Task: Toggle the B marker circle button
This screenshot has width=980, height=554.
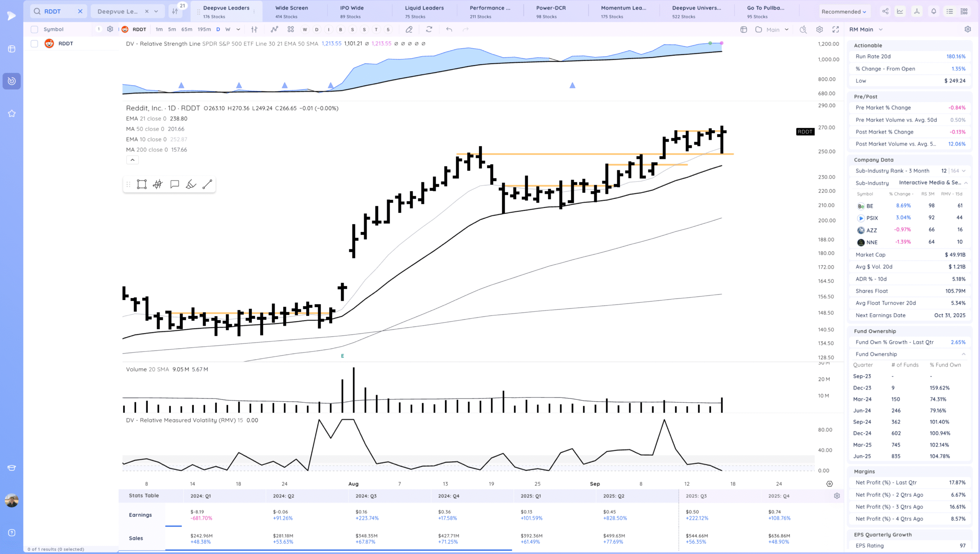Action: coord(340,29)
